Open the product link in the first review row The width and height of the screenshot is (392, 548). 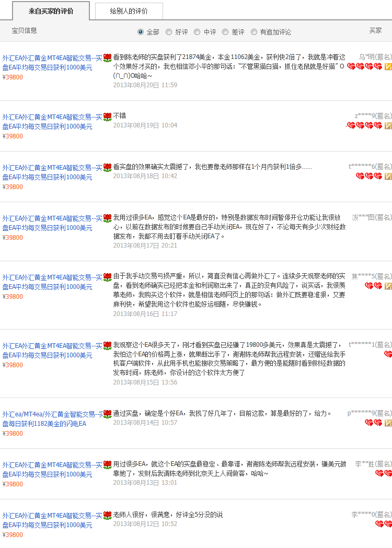52,63
